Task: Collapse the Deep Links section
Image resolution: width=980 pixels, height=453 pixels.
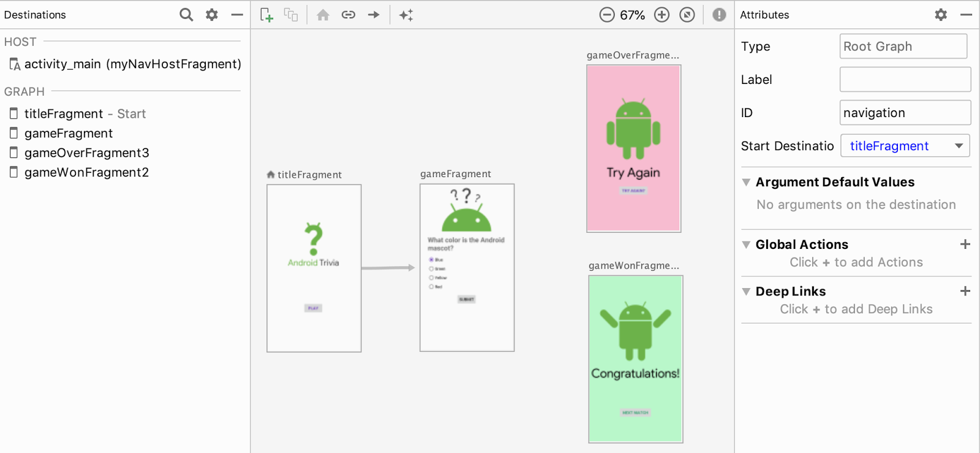Action: 746,292
